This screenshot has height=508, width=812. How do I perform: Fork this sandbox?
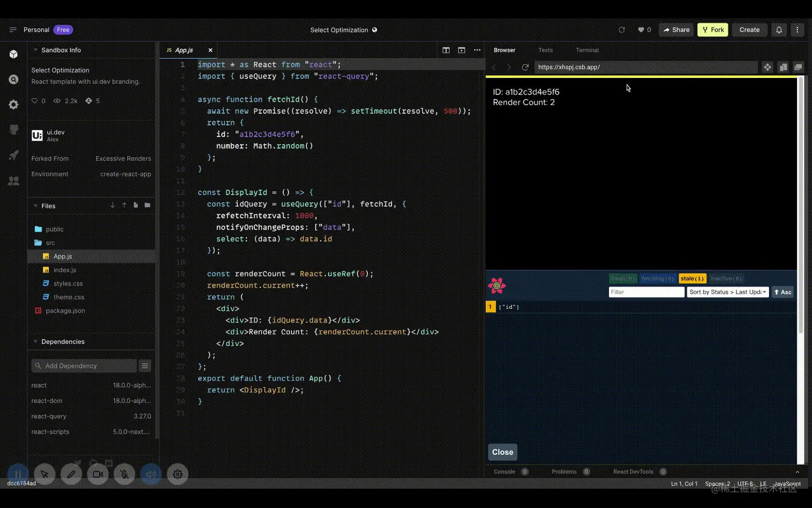coord(713,30)
